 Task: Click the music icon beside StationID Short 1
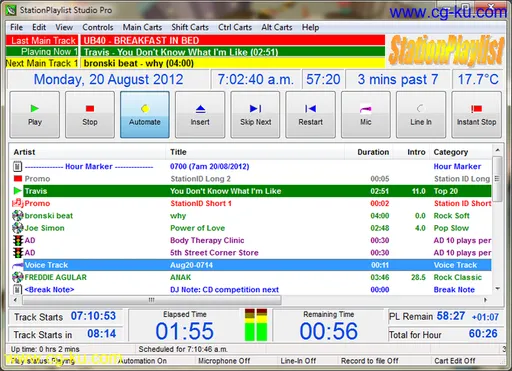[x=17, y=203]
